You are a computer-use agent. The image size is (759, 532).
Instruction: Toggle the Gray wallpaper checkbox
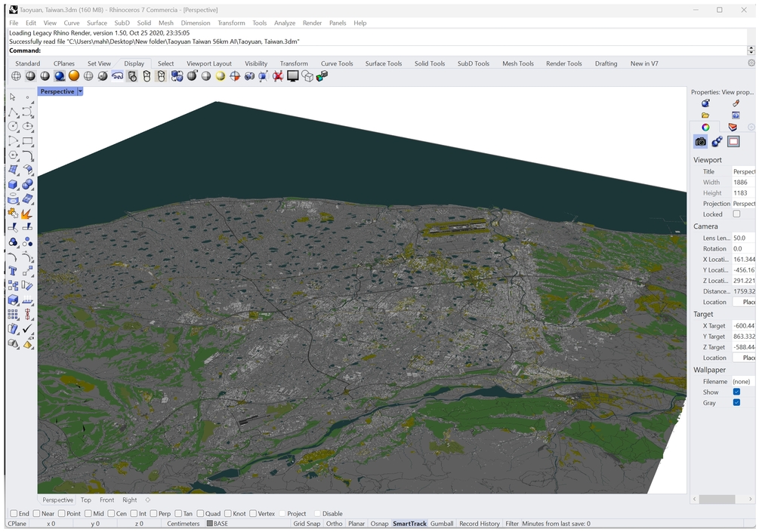click(x=736, y=403)
